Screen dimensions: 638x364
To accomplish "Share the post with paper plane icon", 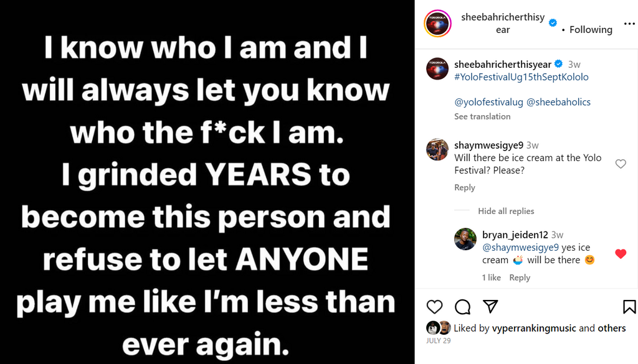I will pos(490,307).
